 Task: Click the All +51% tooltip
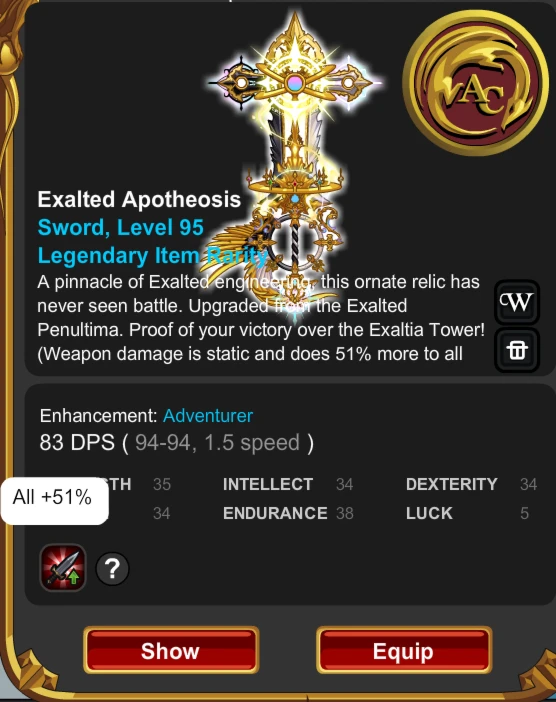tap(55, 497)
